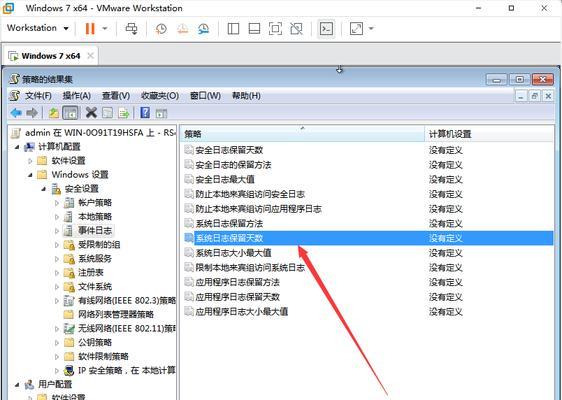
Task: Select the 系统日志保留方法 policy
Action: (229, 224)
